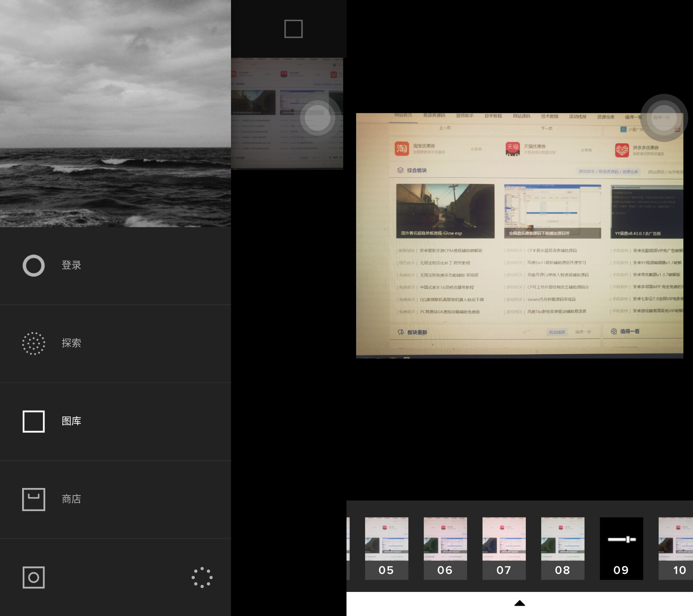Apply filter preset 06
This screenshot has height=616, width=693.
point(445,548)
